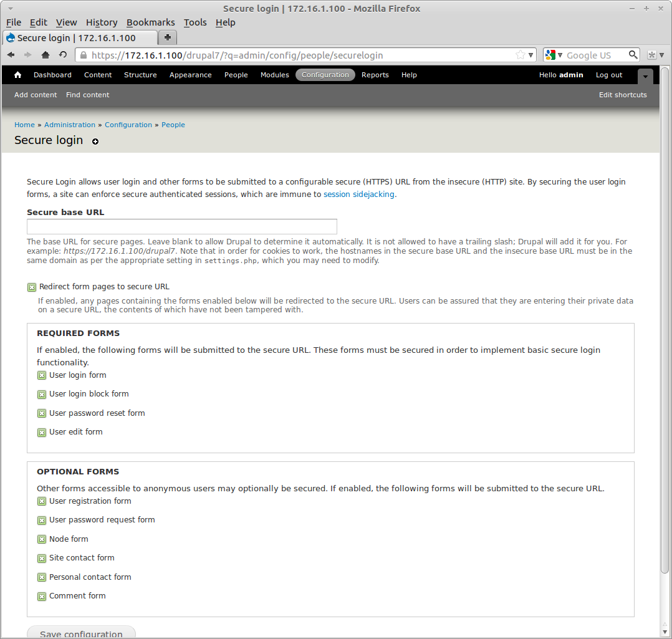Follow the Configuration breadcrumb link
The image size is (672, 639).
[x=128, y=125]
